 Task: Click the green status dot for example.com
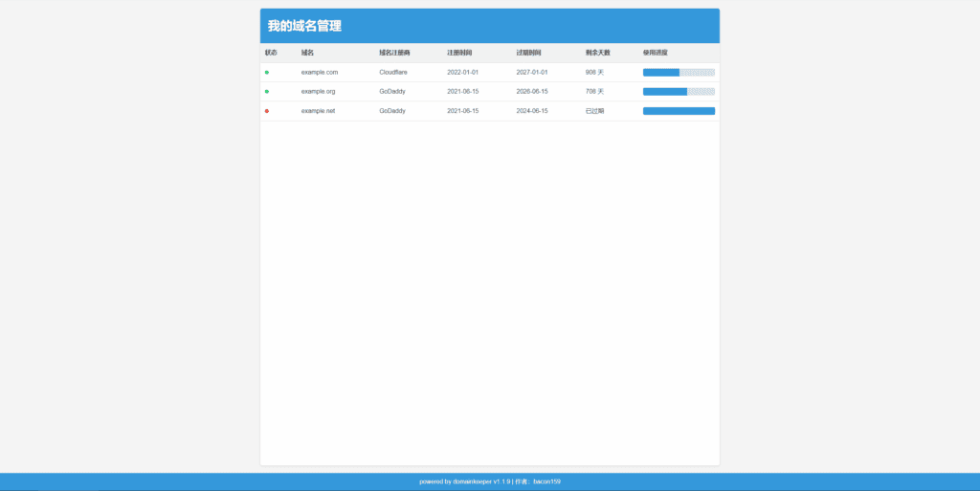click(x=267, y=73)
